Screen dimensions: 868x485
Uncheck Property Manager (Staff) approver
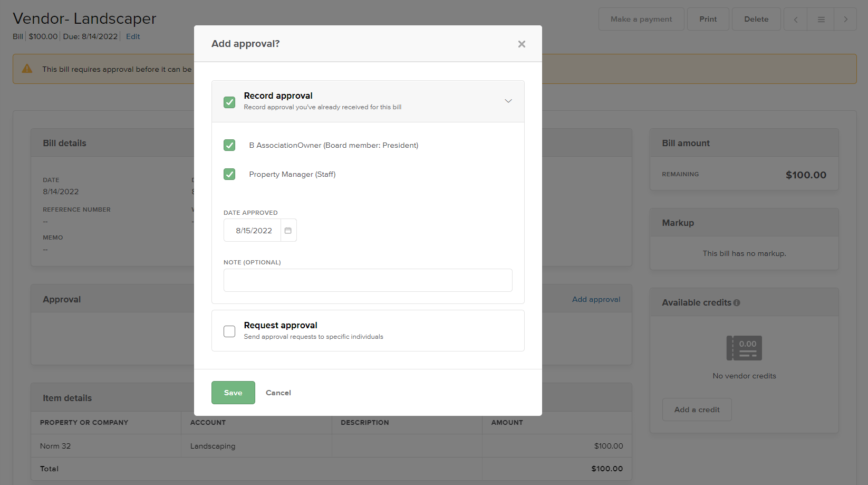pyautogui.click(x=229, y=174)
